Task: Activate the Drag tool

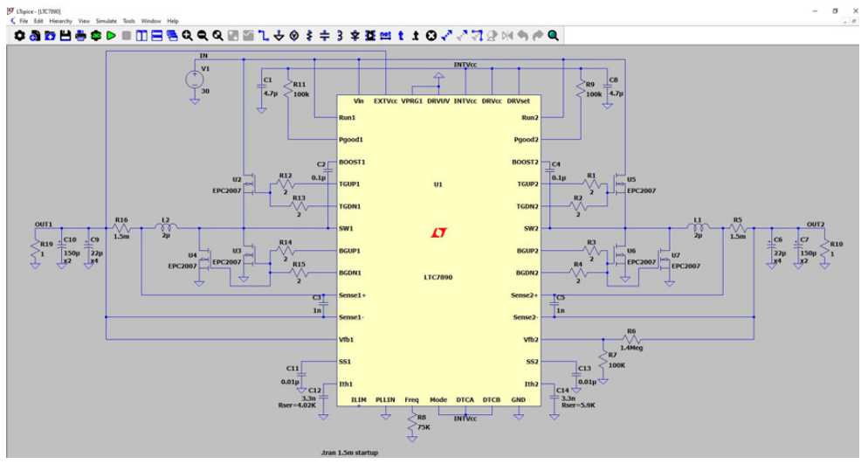Action: (477, 36)
